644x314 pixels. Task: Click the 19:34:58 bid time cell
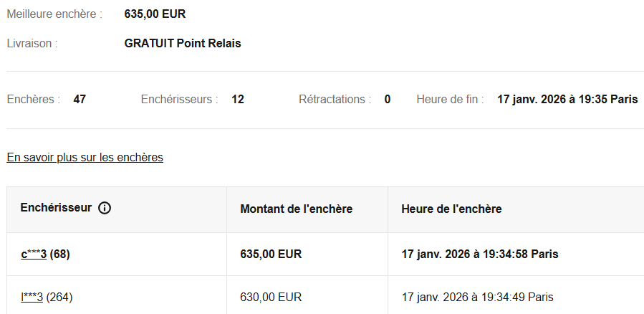click(x=480, y=254)
